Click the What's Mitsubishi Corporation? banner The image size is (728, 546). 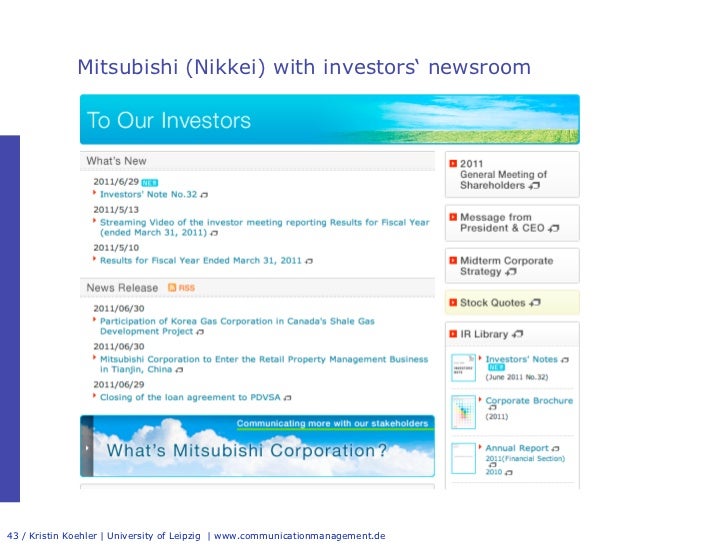tap(257, 446)
